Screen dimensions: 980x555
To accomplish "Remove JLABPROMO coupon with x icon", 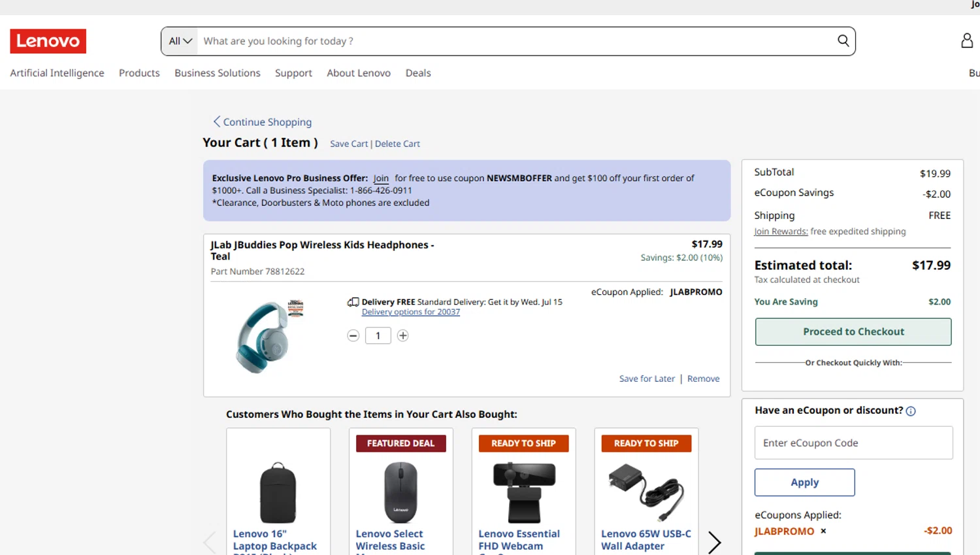I will click(823, 531).
